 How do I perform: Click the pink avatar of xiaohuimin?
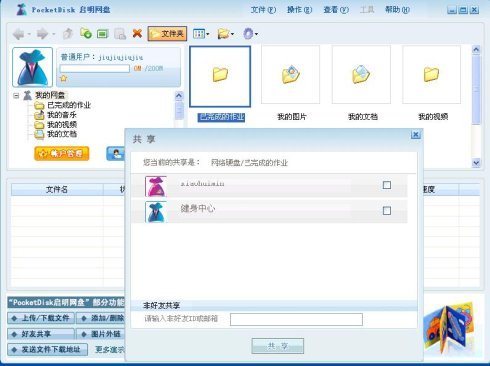156,186
